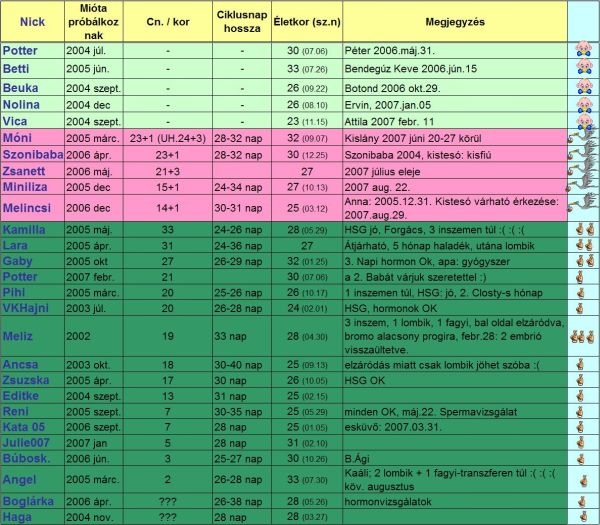Screen dimensions: 600x525
Task: Click the baby icon in Nolina's row
Action: (582, 105)
